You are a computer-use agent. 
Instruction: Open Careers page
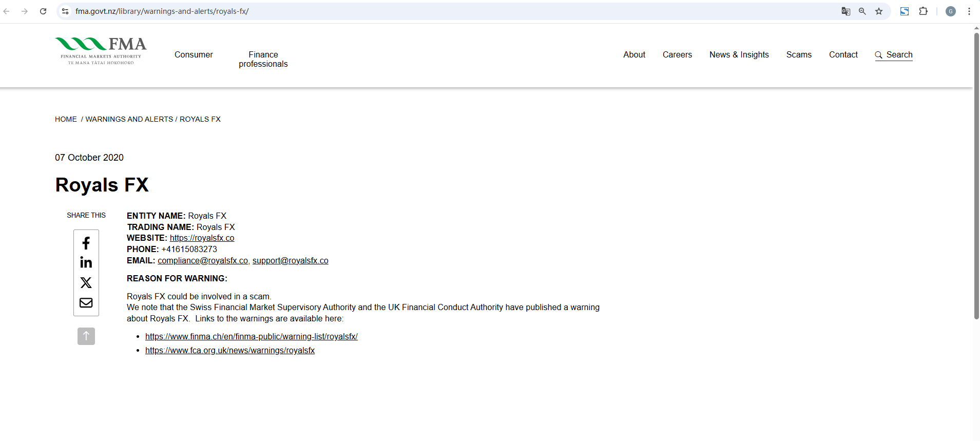coord(677,54)
